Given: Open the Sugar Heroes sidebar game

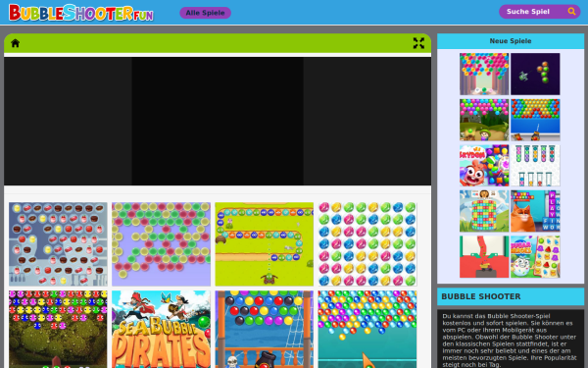Looking at the screenshot, I should point(535,257).
